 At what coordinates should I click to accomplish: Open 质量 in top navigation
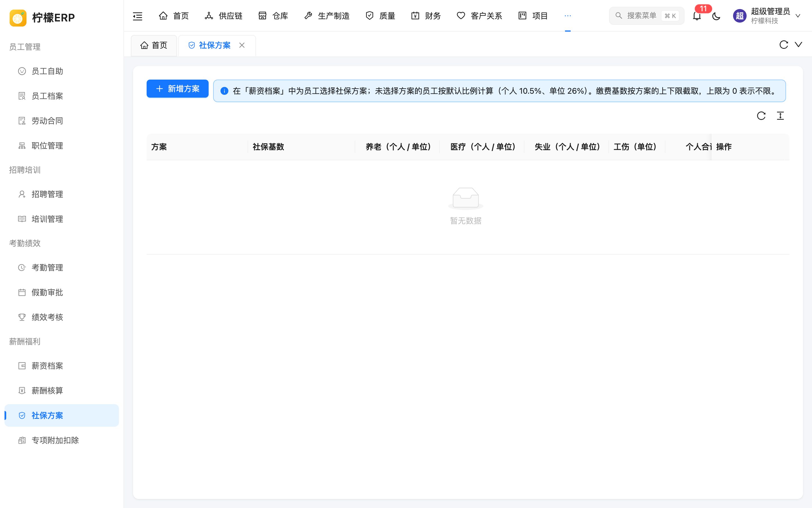pos(380,16)
